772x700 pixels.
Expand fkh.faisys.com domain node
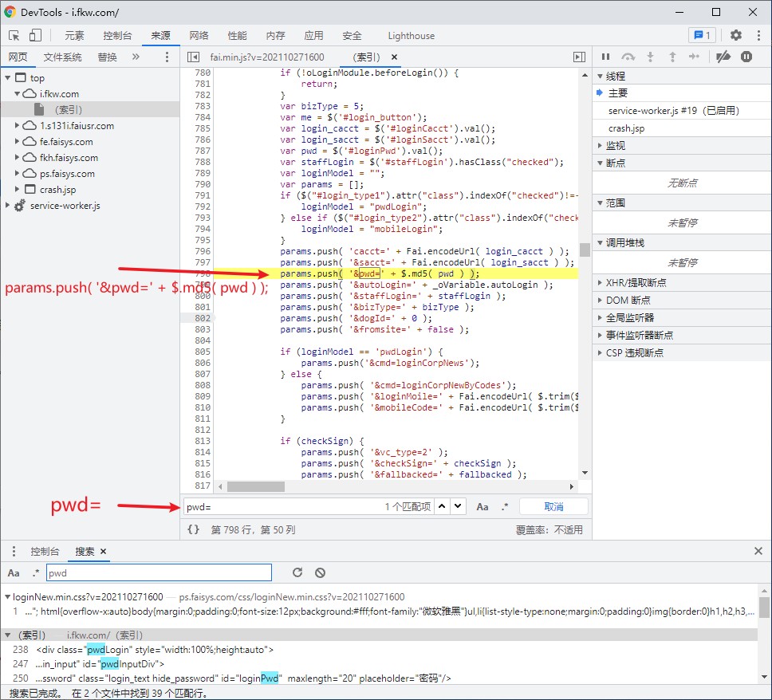(x=18, y=158)
